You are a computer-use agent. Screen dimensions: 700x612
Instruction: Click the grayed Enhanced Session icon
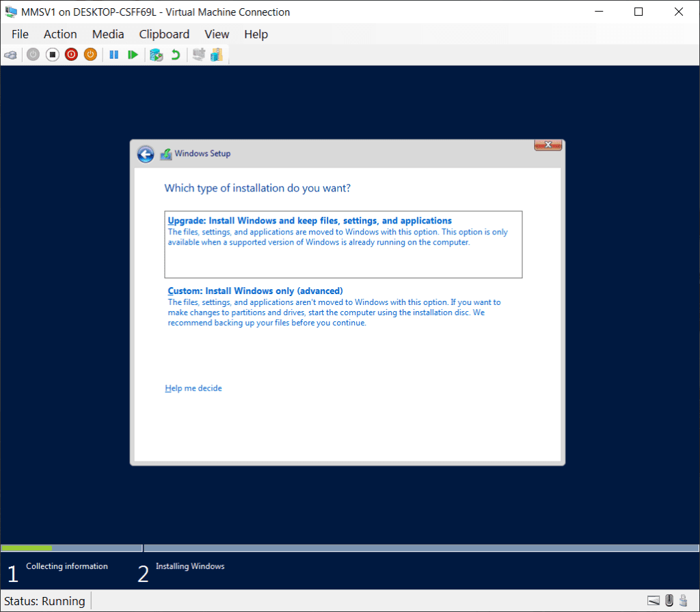click(199, 55)
